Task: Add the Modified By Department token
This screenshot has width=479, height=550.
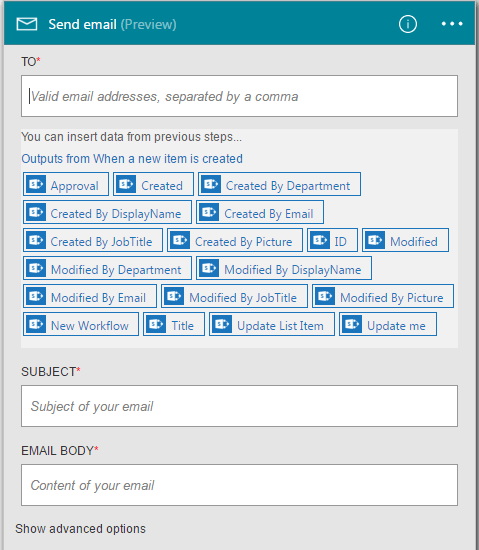Action: pyautogui.click(x=107, y=268)
